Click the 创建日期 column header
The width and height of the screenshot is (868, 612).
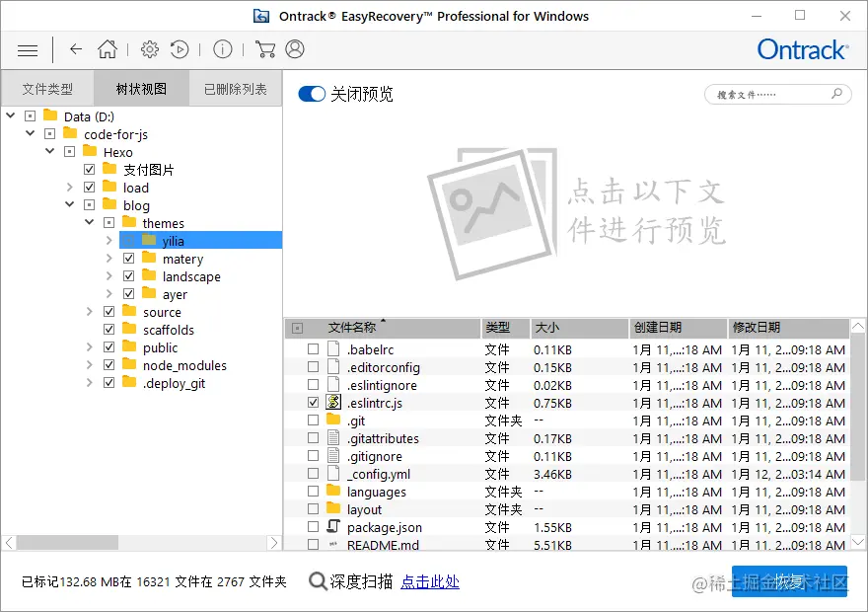679,328
